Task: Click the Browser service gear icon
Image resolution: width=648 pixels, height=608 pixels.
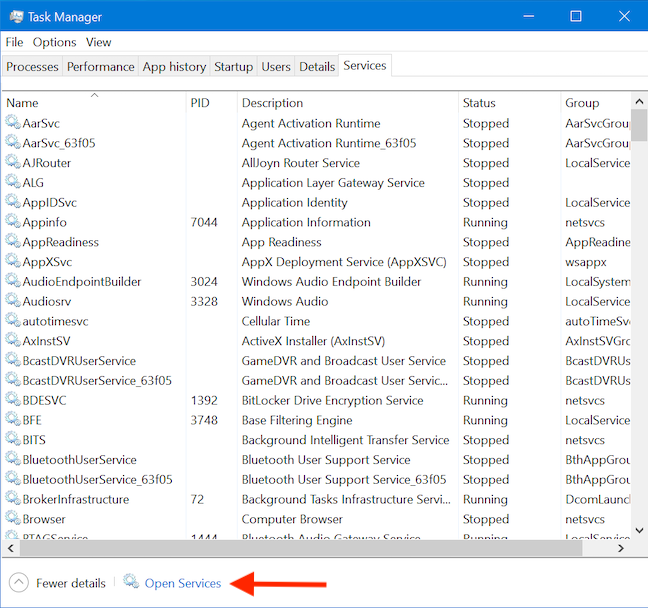Action: (13, 519)
